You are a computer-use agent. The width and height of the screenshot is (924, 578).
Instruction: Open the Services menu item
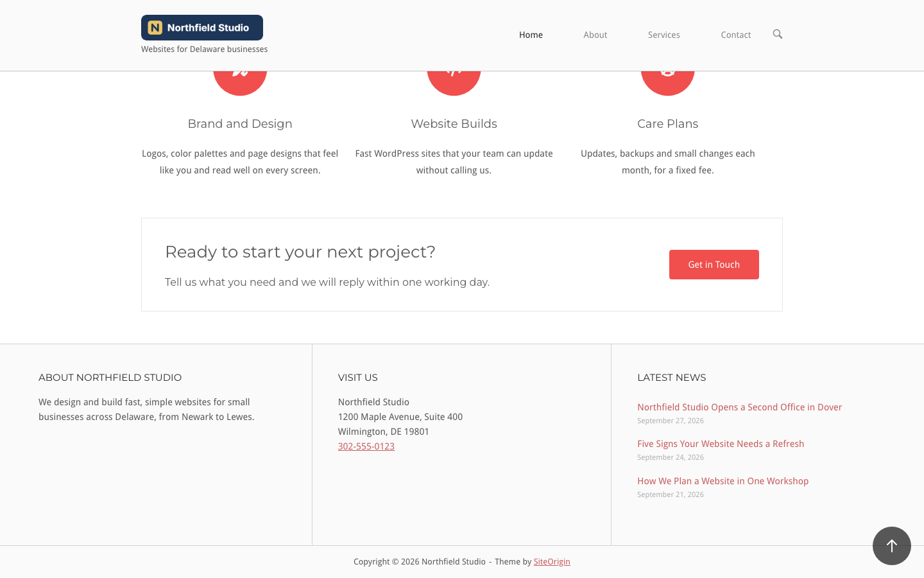pos(664,35)
